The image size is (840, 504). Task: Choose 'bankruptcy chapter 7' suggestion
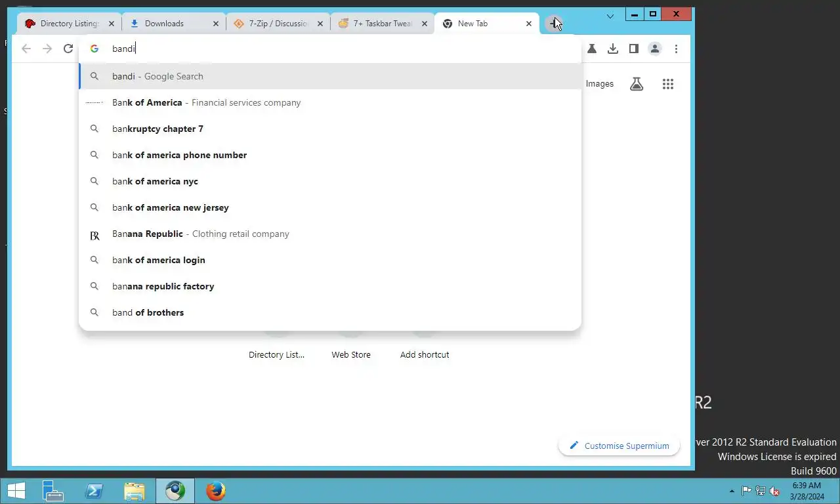coord(330,129)
